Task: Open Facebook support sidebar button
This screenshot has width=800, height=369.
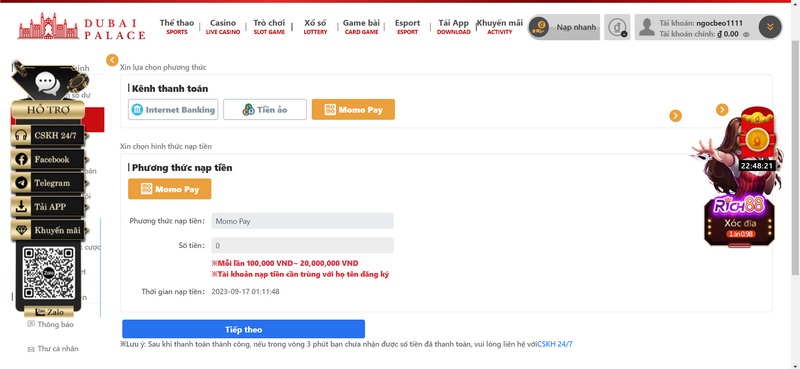Action: coord(48,159)
